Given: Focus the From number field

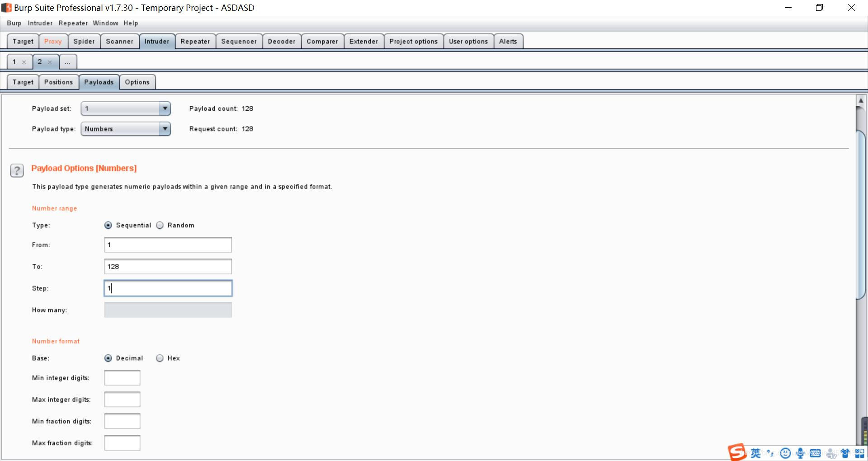Looking at the screenshot, I should (168, 245).
